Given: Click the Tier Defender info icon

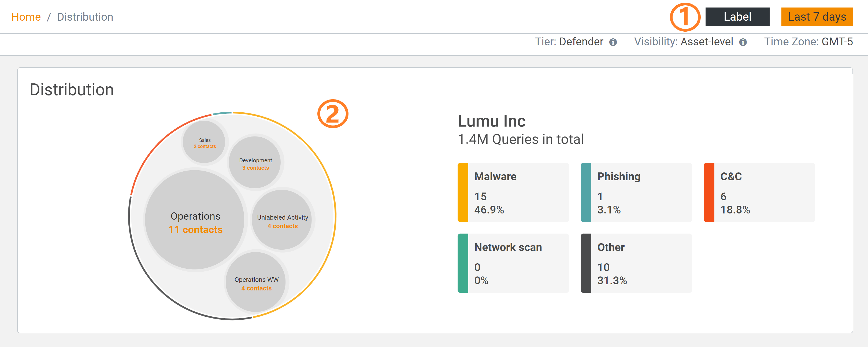Looking at the screenshot, I should 613,42.
